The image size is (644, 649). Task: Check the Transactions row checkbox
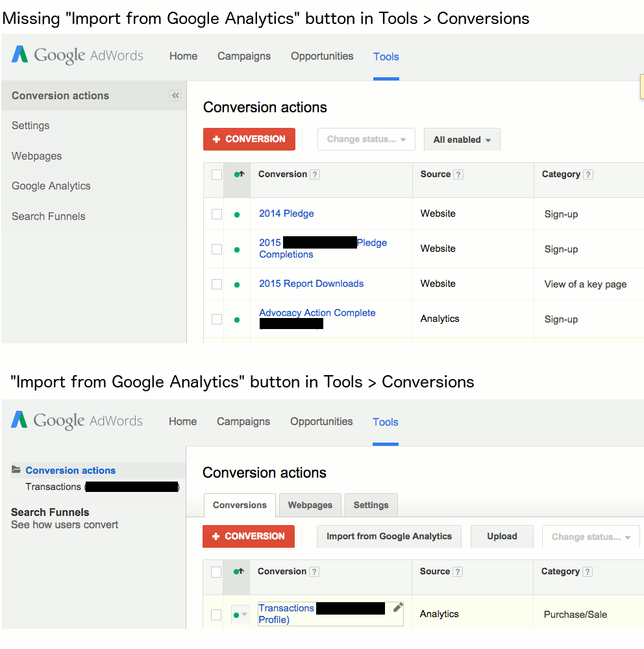point(216,615)
